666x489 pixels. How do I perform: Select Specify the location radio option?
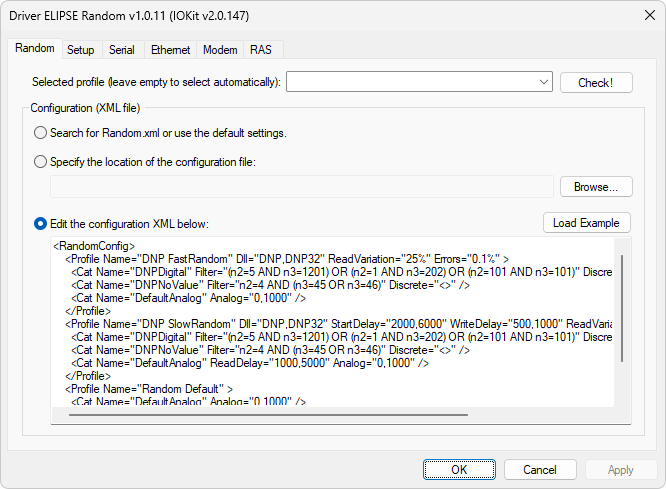tap(40, 162)
